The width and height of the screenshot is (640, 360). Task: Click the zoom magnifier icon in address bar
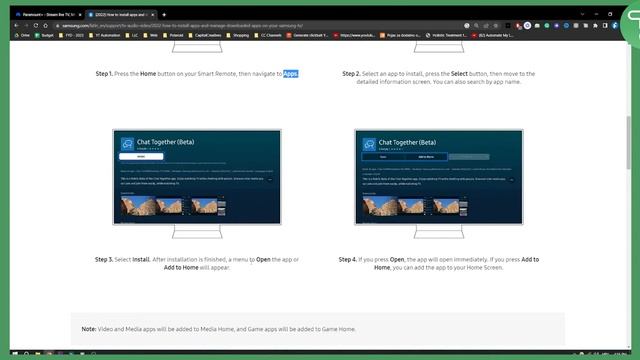(476, 25)
